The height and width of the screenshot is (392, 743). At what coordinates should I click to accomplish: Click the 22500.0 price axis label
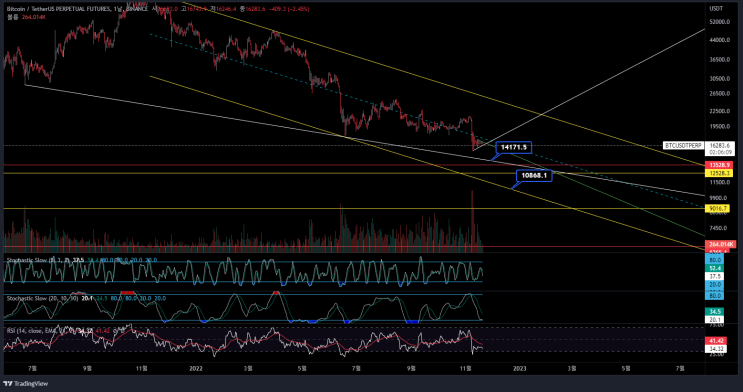(x=719, y=111)
